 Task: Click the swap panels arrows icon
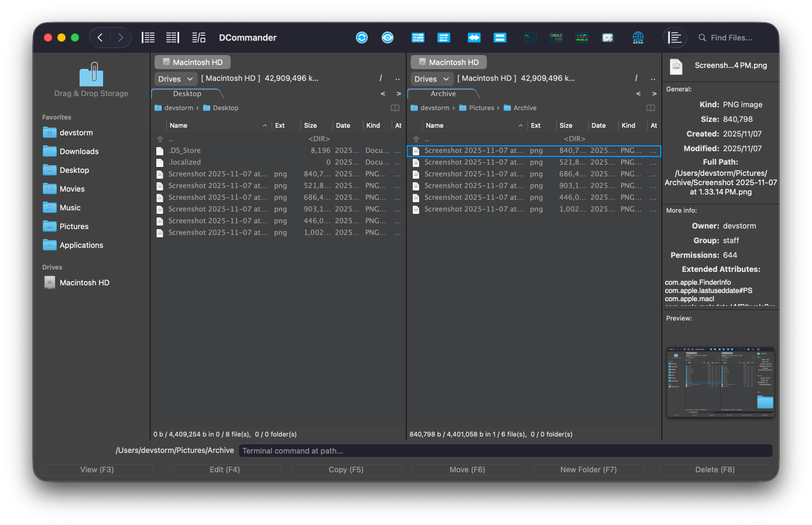click(x=474, y=37)
